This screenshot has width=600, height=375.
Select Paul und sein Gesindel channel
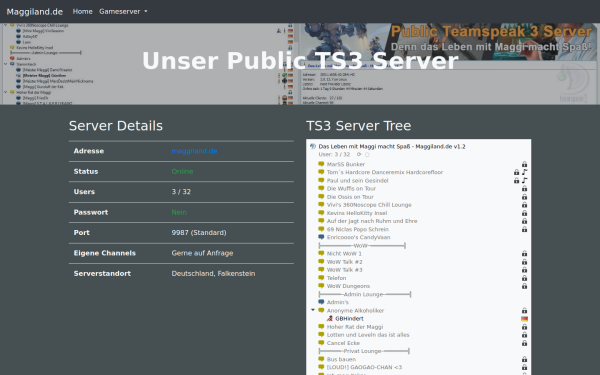click(x=357, y=180)
